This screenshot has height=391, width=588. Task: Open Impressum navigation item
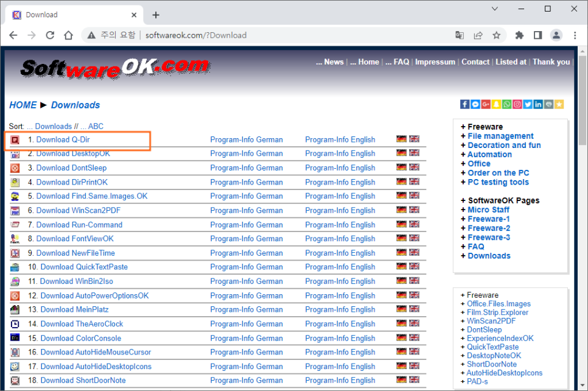click(435, 62)
